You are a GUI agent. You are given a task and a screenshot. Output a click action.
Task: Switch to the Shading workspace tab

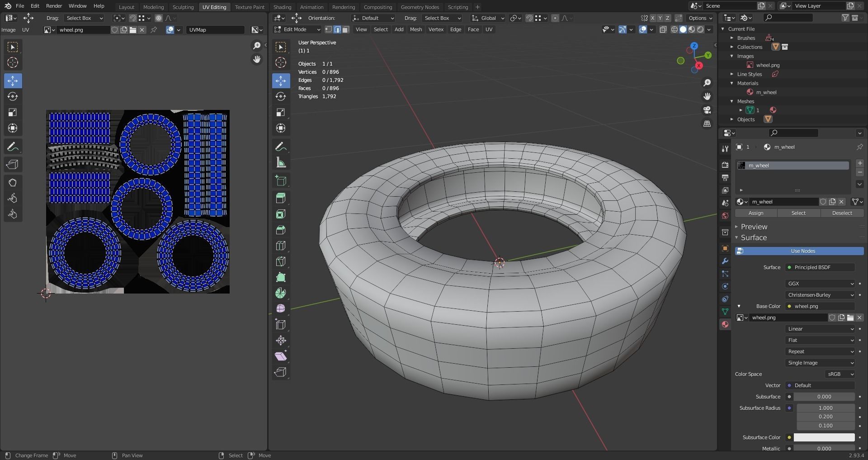(282, 7)
